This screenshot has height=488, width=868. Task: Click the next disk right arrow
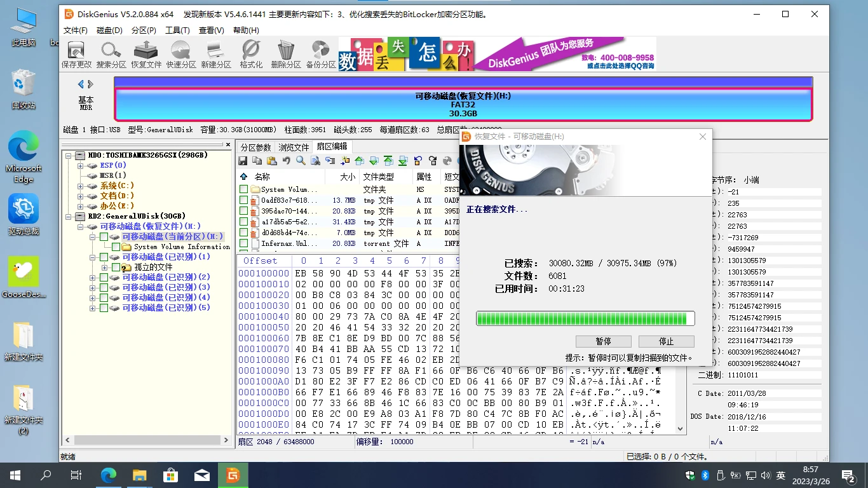[91, 84]
